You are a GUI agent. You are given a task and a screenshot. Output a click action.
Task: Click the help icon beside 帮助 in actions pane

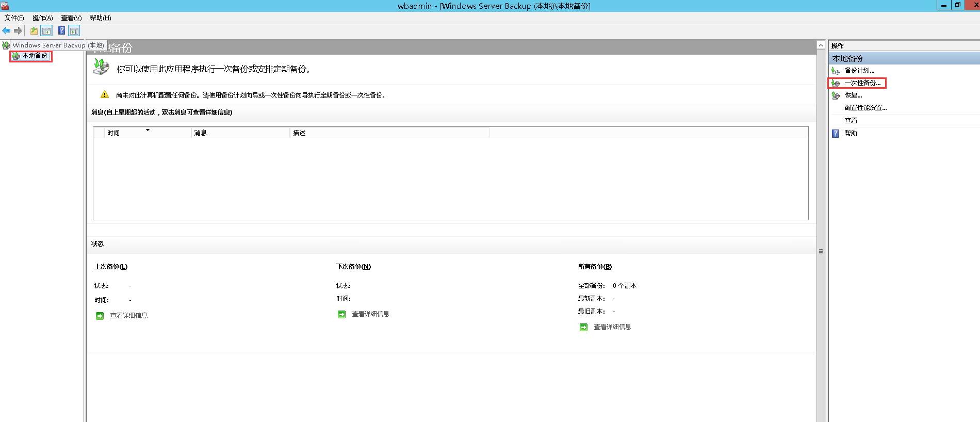click(836, 134)
